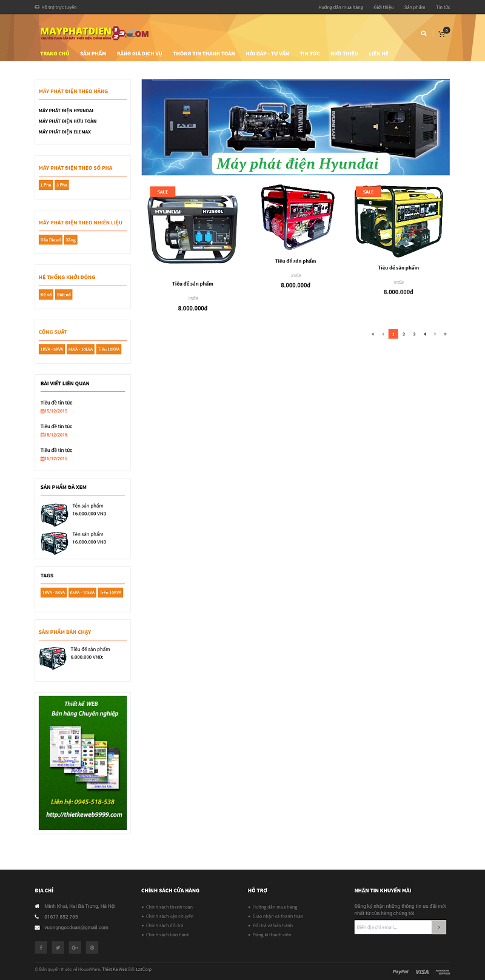Viewport: 485px width, 980px height.
Task: Open Máy phát điện Hyundai brand link
Action: tap(66, 110)
